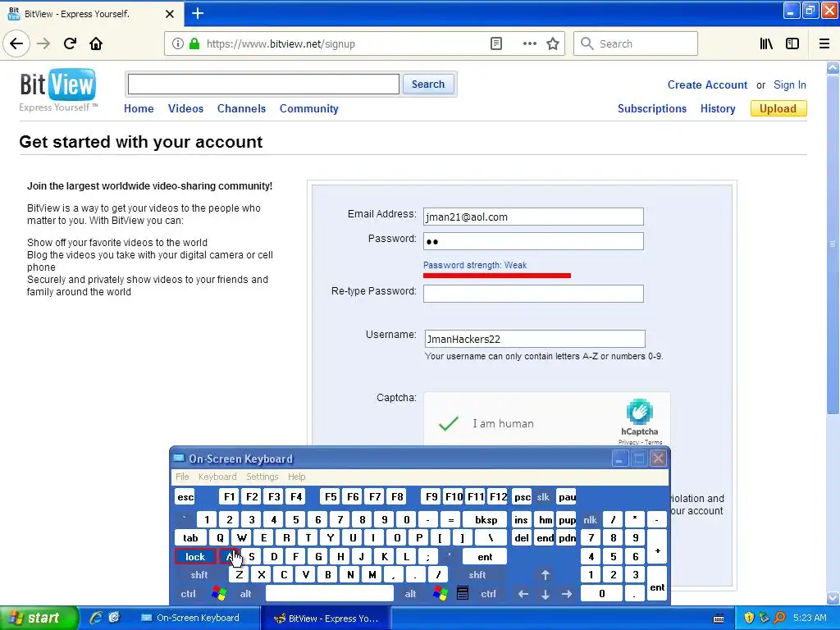Image resolution: width=840 pixels, height=630 pixels.
Task: Click the down arrow key on keyboard
Action: pos(546,594)
